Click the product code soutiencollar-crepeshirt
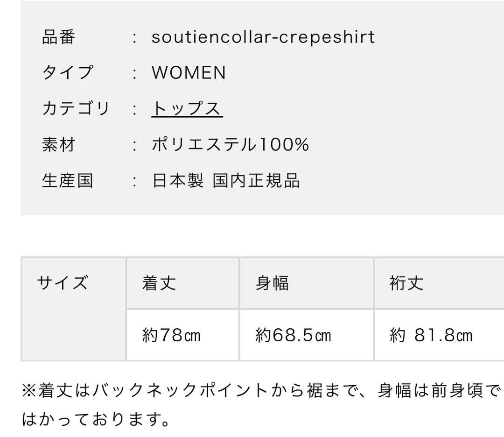Screen dimensions: 504x437 (x=263, y=37)
